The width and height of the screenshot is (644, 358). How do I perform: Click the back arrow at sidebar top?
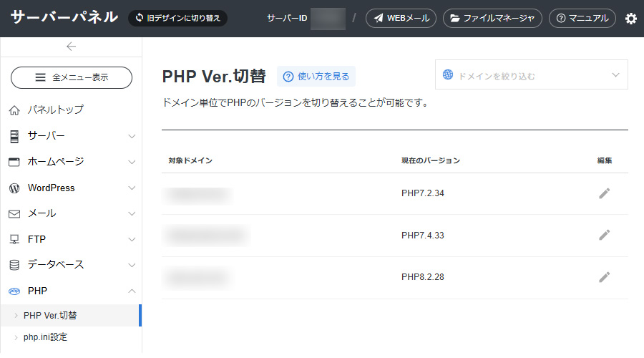(x=71, y=47)
